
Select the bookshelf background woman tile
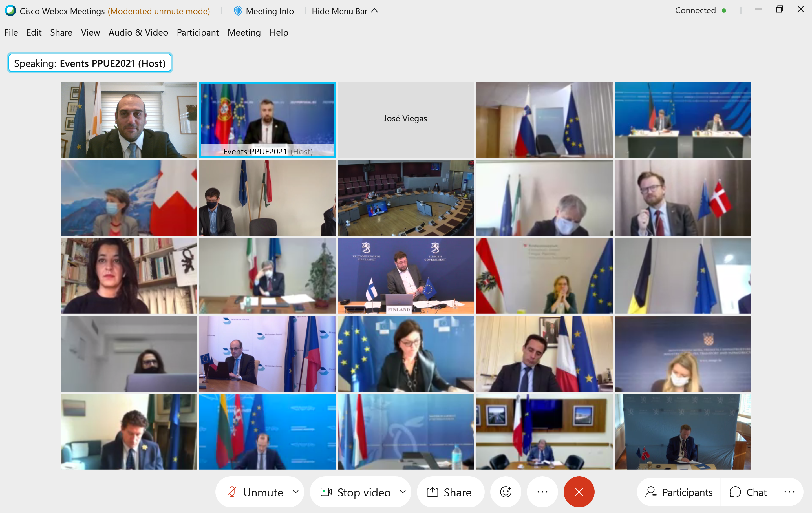point(129,276)
